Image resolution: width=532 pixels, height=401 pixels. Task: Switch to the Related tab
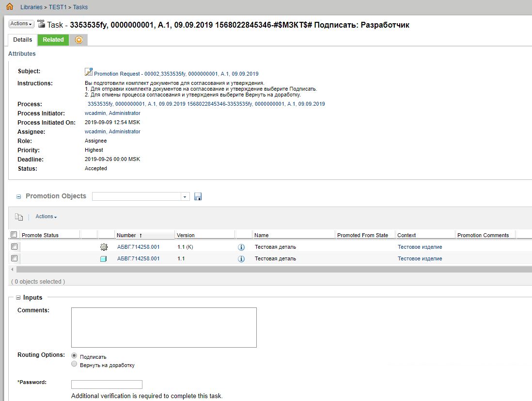pyautogui.click(x=53, y=40)
